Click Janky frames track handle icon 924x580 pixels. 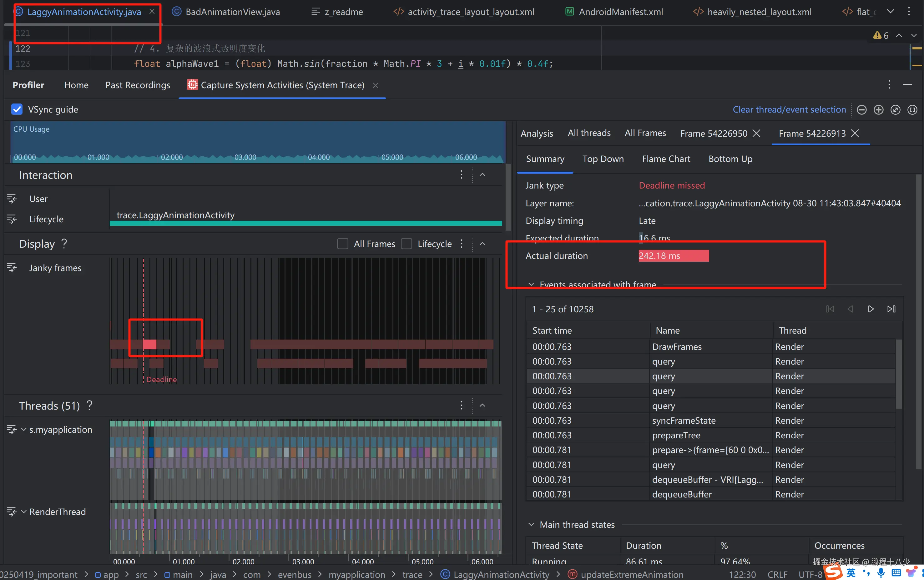[12, 268]
